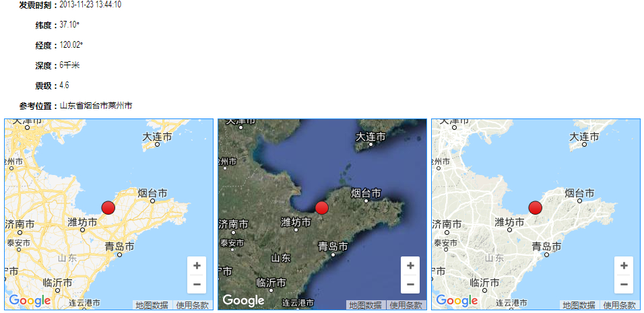
Task: Open 地图数据 on the terrain map
Action: [x=579, y=305]
